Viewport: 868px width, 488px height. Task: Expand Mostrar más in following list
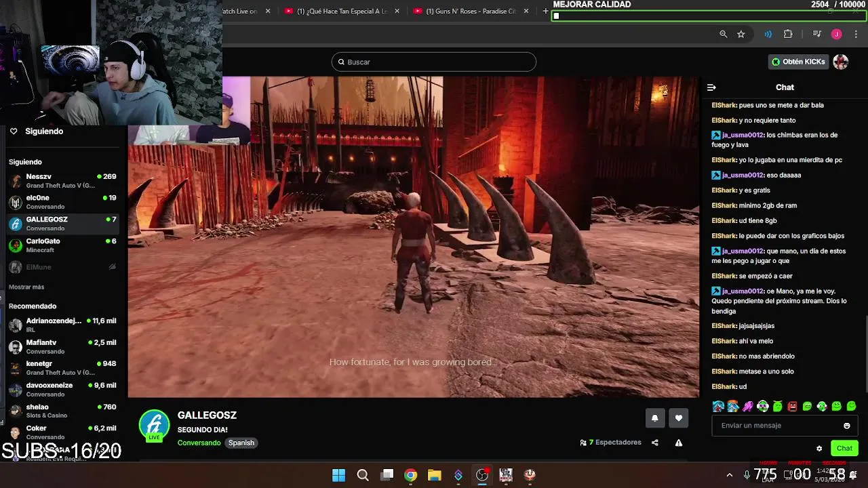26,287
